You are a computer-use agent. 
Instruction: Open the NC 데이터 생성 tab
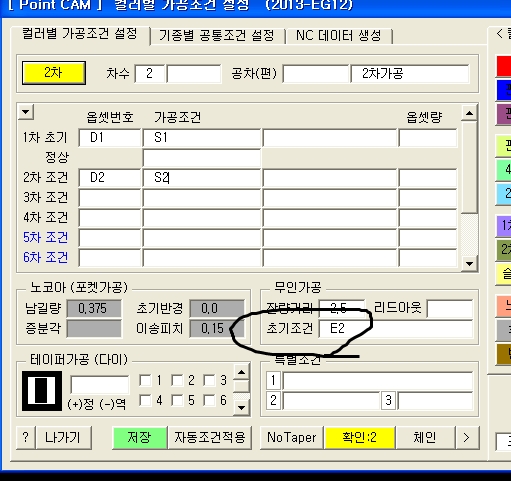(x=339, y=35)
